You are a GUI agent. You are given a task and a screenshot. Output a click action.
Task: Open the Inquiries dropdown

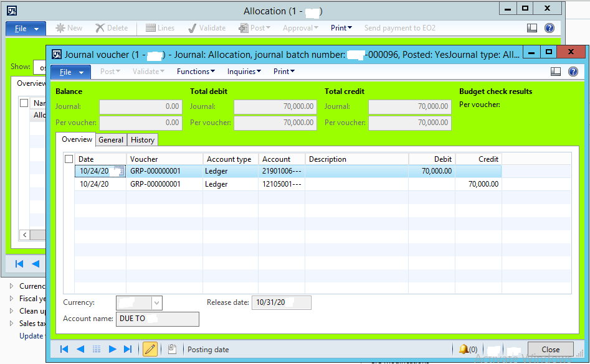[x=244, y=71]
